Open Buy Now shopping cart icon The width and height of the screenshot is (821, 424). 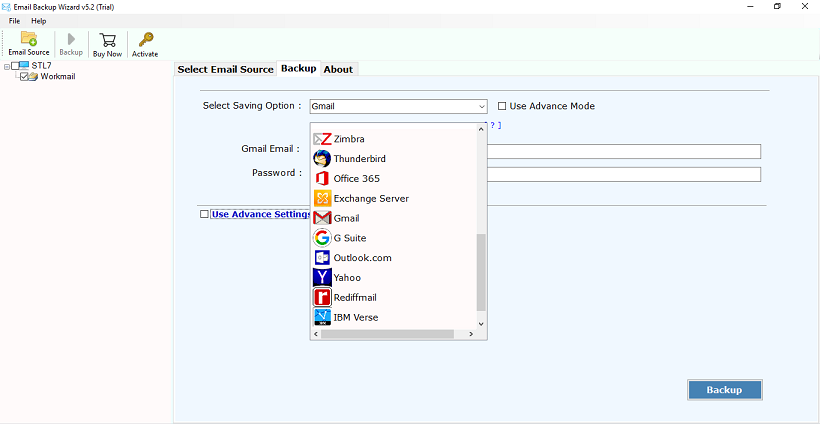tap(107, 40)
